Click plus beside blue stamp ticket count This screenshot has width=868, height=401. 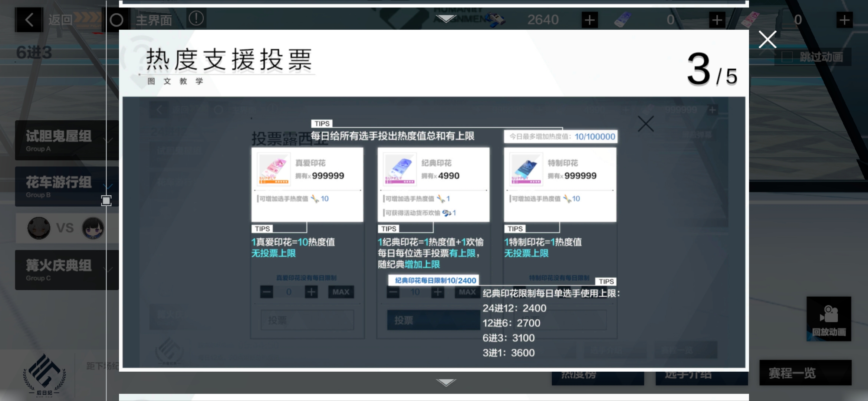tap(717, 20)
